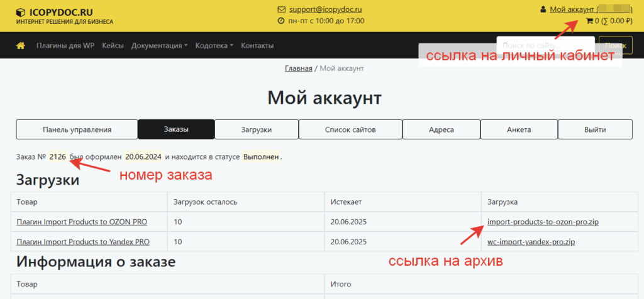Download wc-import-yandex-pro.zip file
Viewport: 644px width, 299px height.
pyautogui.click(x=531, y=242)
